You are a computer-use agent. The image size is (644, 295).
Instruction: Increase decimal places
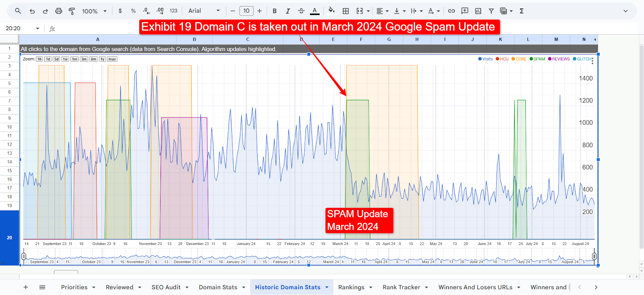[160, 11]
